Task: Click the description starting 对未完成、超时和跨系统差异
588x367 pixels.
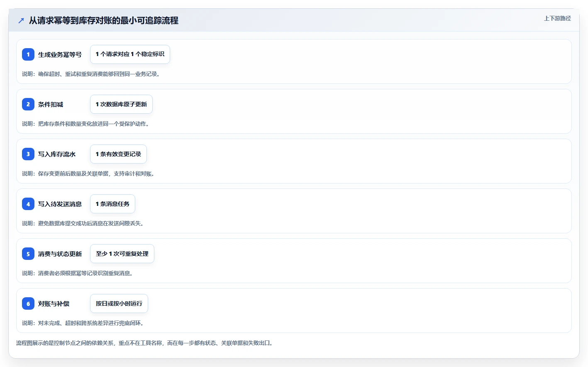Action: click(x=83, y=323)
